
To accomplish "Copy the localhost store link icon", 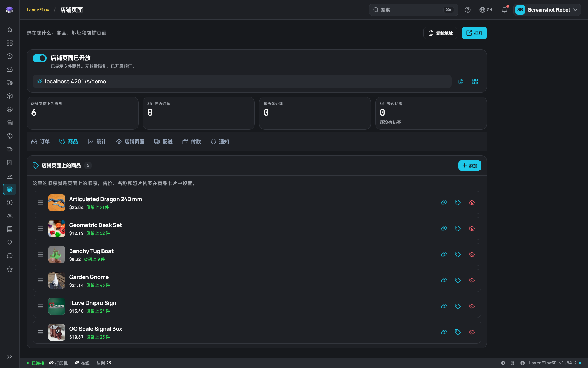I will [x=461, y=81].
